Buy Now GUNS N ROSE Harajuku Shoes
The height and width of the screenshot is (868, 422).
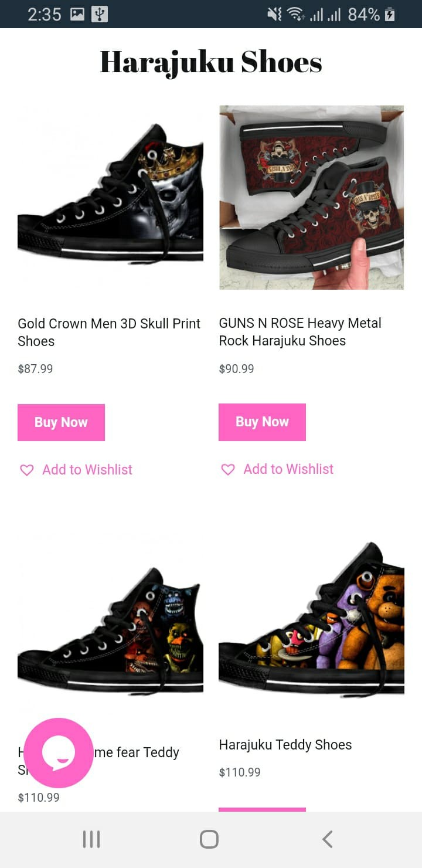(x=262, y=422)
